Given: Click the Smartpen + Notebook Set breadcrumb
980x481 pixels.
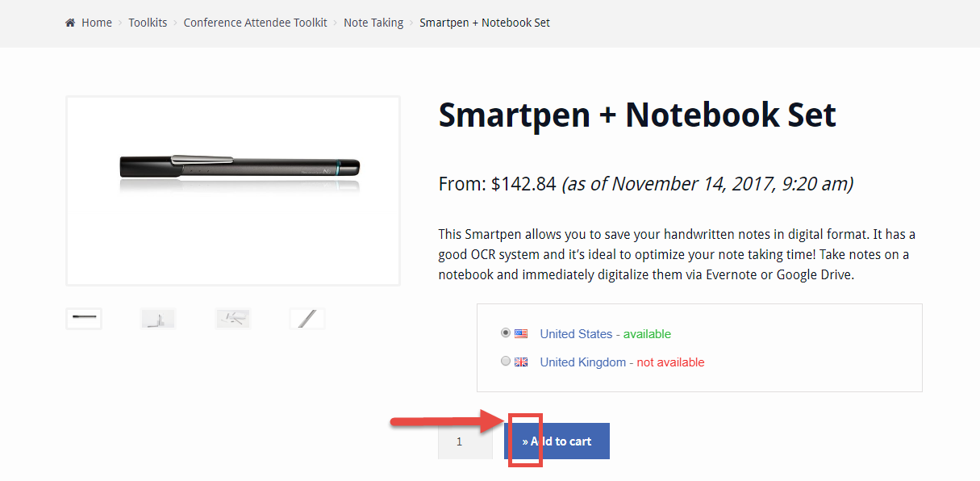Looking at the screenshot, I should pyautogui.click(x=484, y=22).
